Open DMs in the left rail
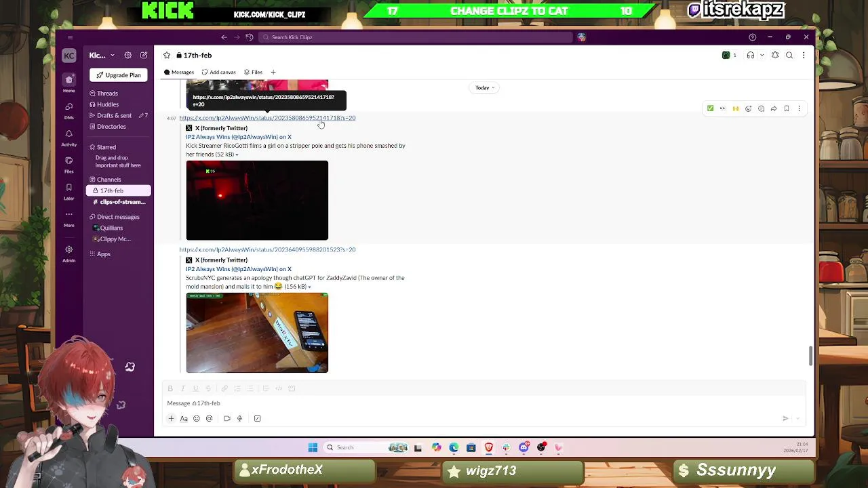This screenshot has width=868, height=488. tap(68, 110)
